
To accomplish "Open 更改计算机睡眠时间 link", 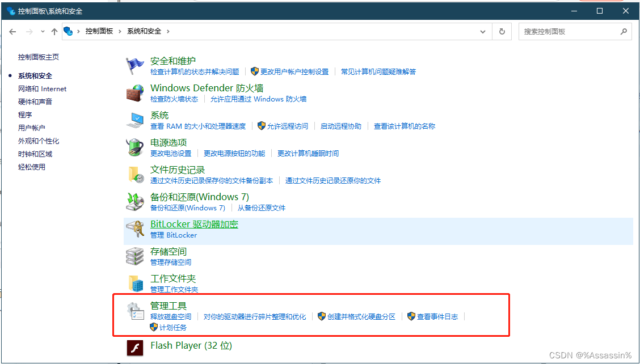I will pyautogui.click(x=308, y=154).
